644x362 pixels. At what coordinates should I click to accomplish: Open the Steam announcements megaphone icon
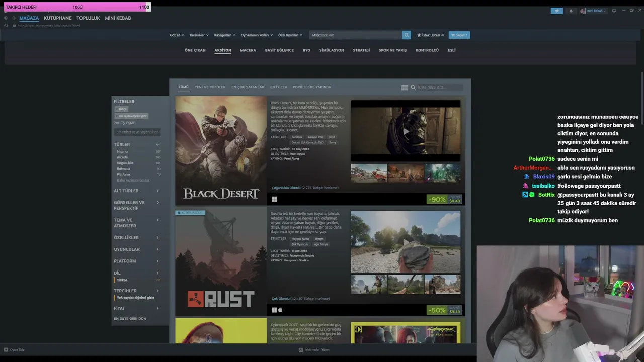click(557, 11)
